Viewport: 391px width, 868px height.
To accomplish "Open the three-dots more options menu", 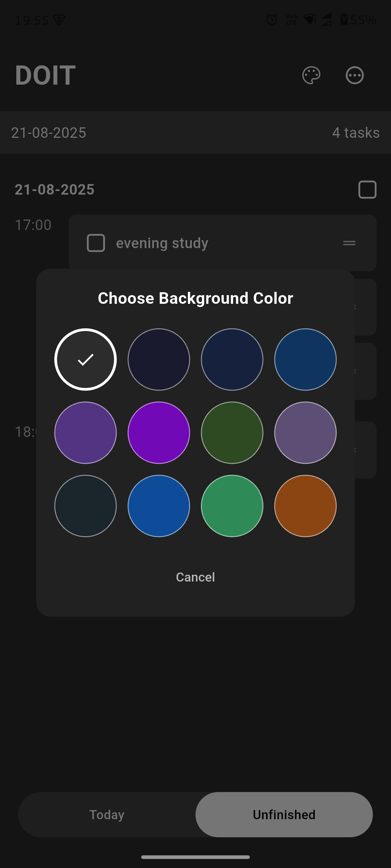I will click(354, 76).
